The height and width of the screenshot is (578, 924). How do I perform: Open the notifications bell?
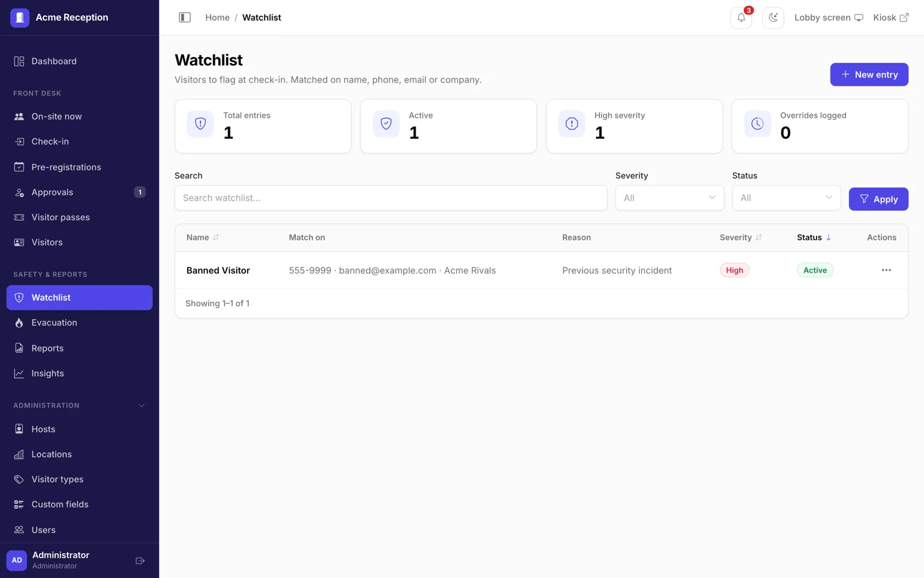[741, 17]
